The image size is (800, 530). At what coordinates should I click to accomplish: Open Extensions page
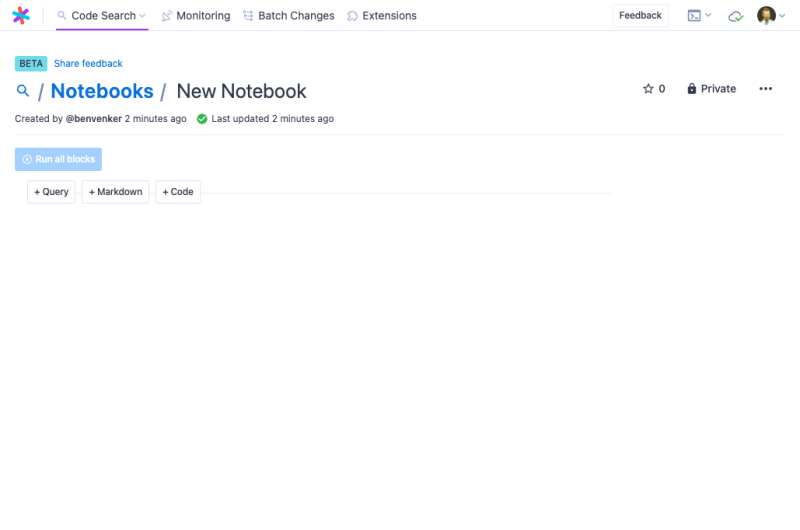(x=382, y=16)
